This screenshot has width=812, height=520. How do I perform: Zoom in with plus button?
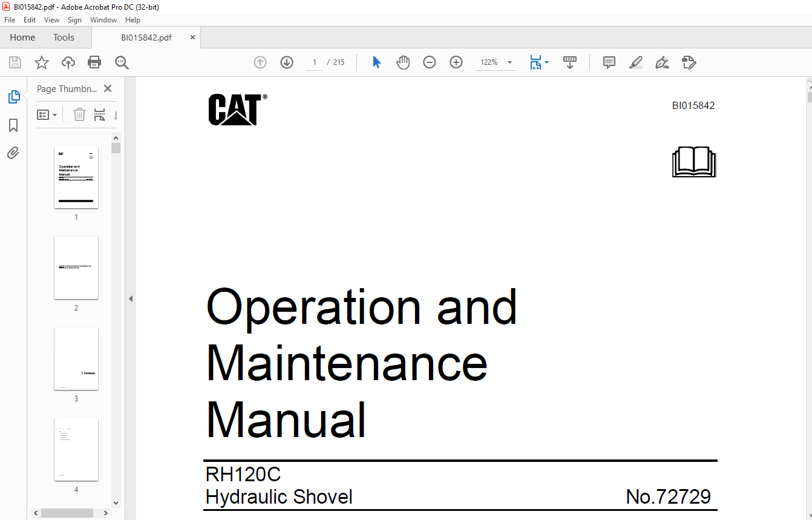(456, 62)
